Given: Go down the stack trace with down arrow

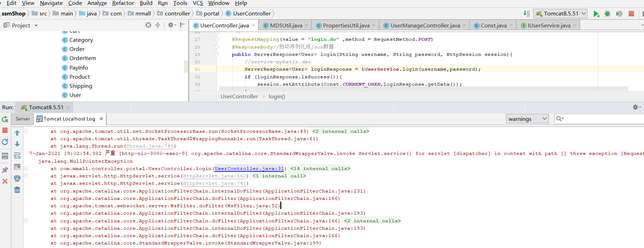Looking at the screenshot, I should pyautogui.click(x=17, y=144).
